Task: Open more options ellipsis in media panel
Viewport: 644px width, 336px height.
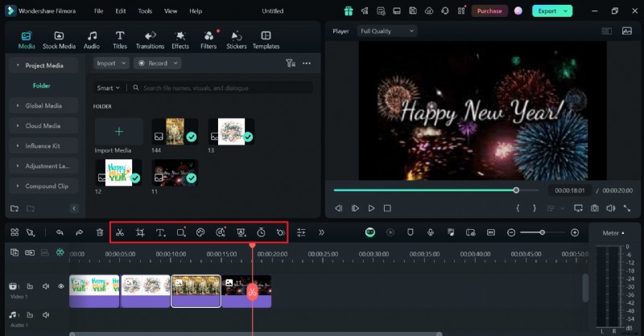Action: (307, 64)
